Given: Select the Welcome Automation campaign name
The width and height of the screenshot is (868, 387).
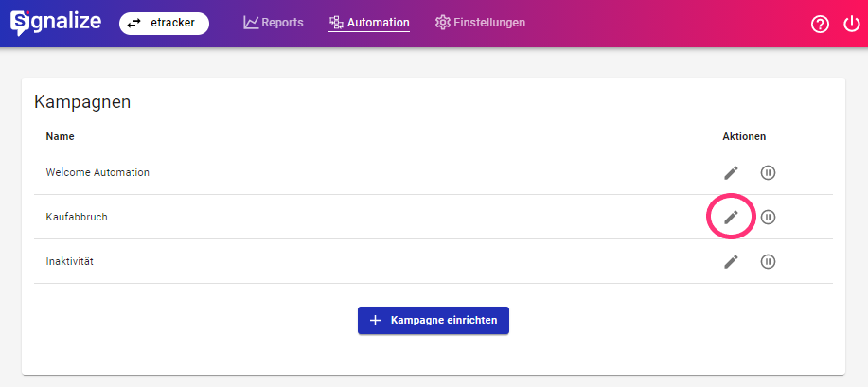Looking at the screenshot, I should click(97, 172).
